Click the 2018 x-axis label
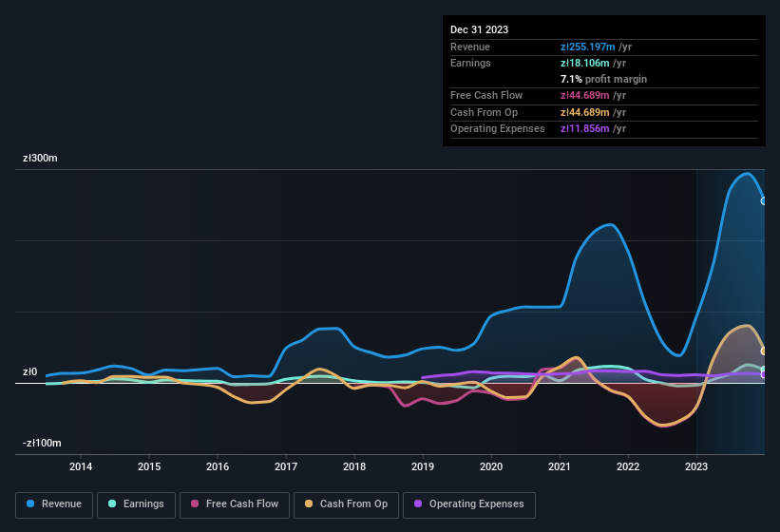 coord(354,466)
